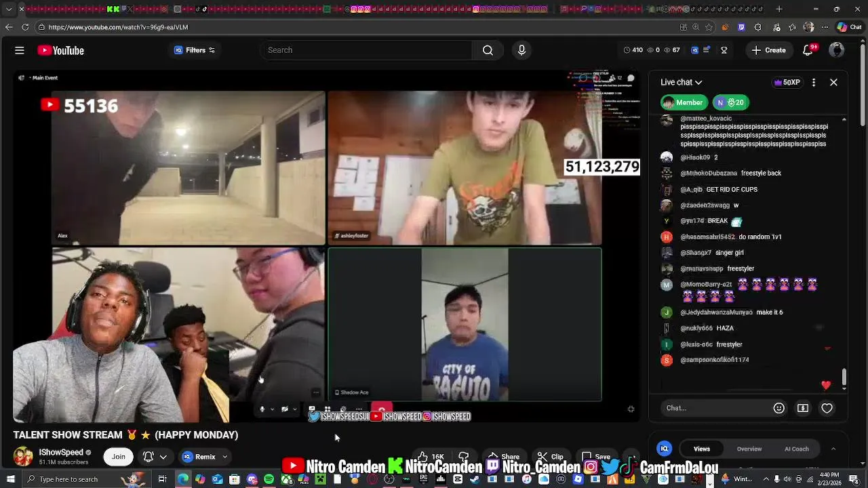Switch to the AI Coach tab
The image size is (868, 488).
click(x=796, y=449)
